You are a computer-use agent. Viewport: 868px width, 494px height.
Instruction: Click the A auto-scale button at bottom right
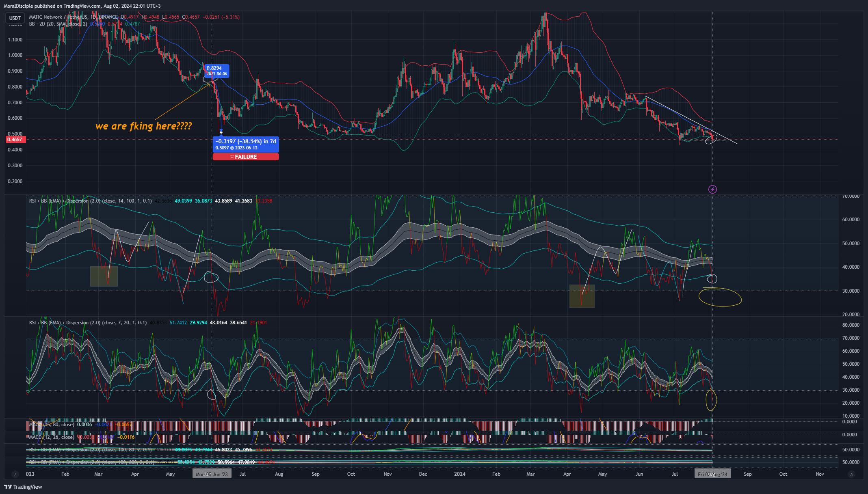tap(852, 474)
